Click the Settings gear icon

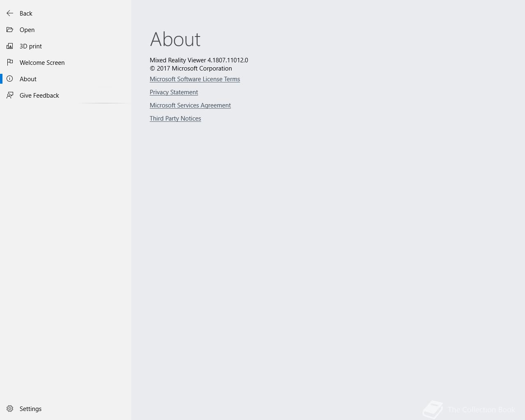coord(10,409)
